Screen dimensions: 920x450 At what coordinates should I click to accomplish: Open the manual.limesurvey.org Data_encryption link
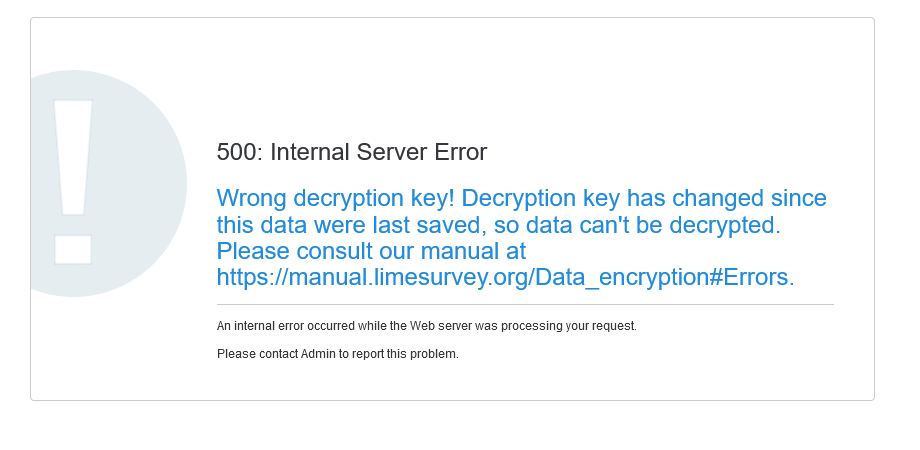tap(505, 277)
